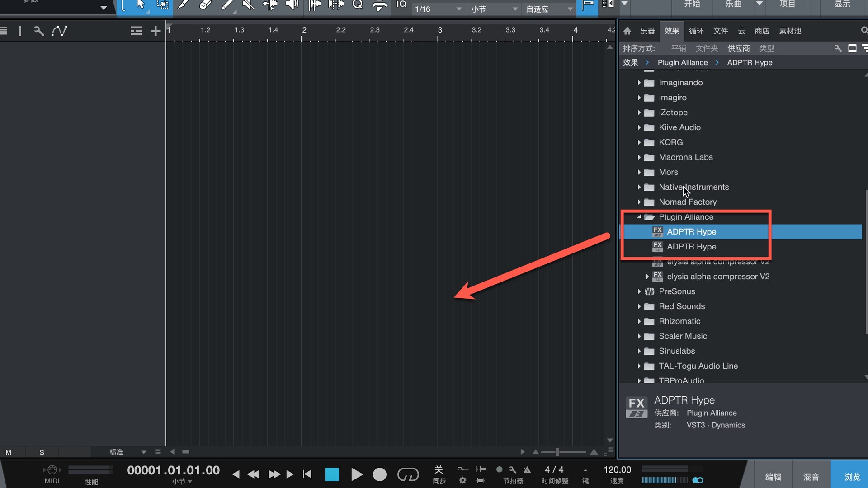
Task: Open the track list icon
Action: click(x=4, y=31)
